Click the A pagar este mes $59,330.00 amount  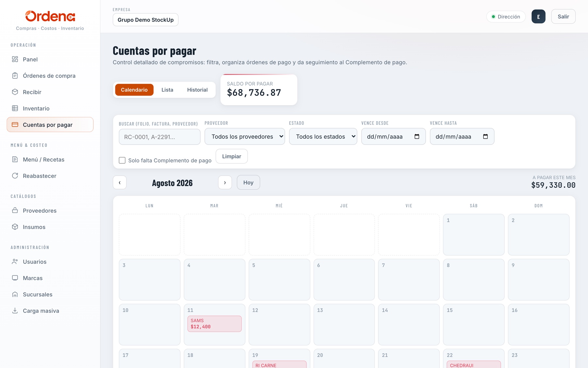[553, 185]
